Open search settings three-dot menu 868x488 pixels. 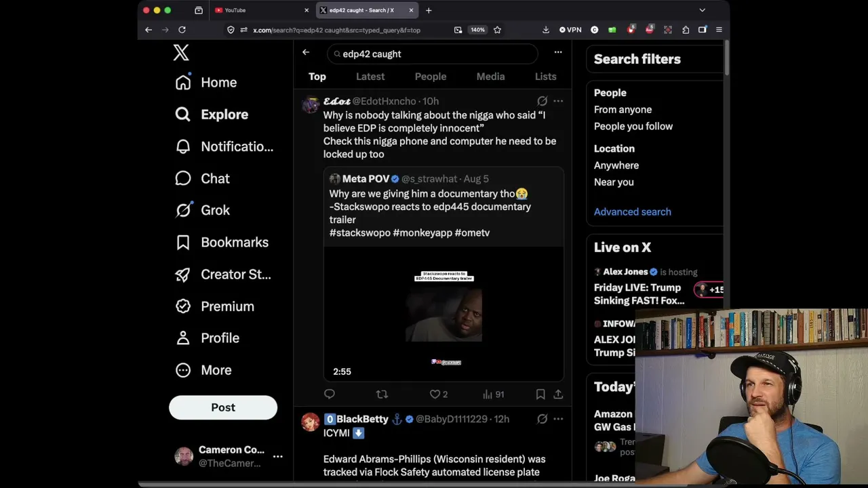(558, 52)
